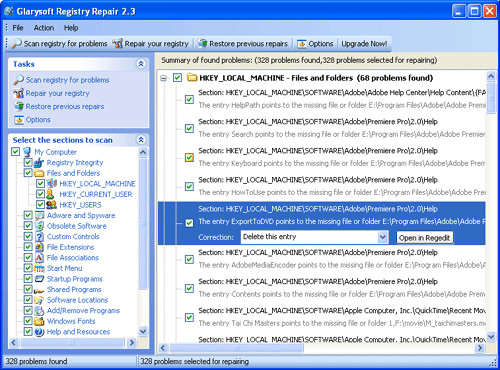The height and width of the screenshot is (370, 500).
Task: Click the Windows Fonts folder icon
Action: click(39, 321)
